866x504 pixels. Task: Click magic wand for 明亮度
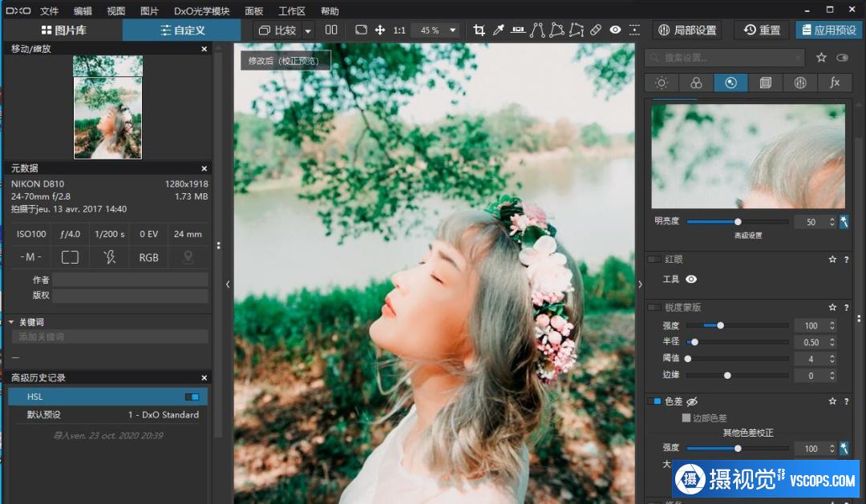click(844, 221)
